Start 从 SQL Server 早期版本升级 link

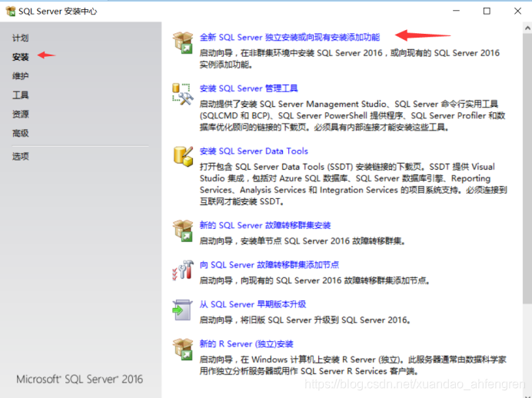253,304
